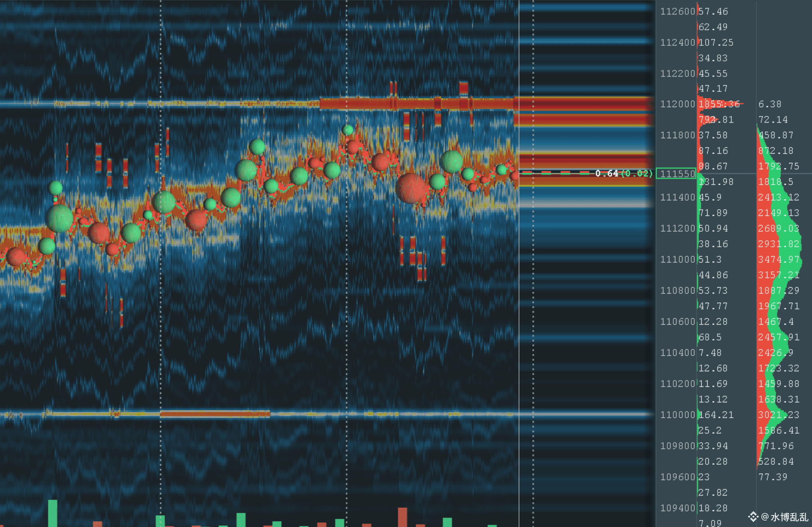Select the 1586.41 volume profile value
The image size is (812, 527).
click(779, 431)
